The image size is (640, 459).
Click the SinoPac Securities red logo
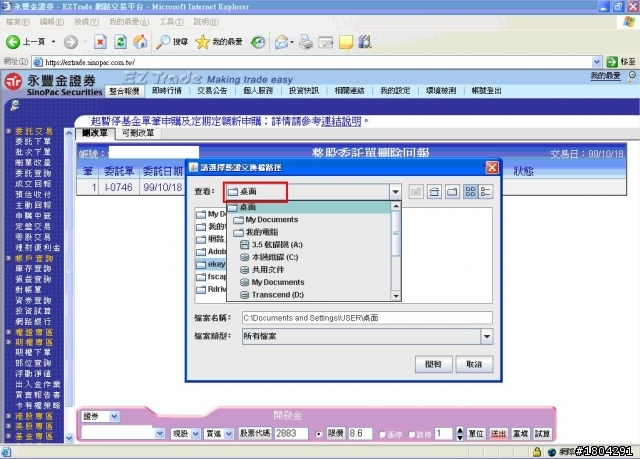tap(13, 82)
